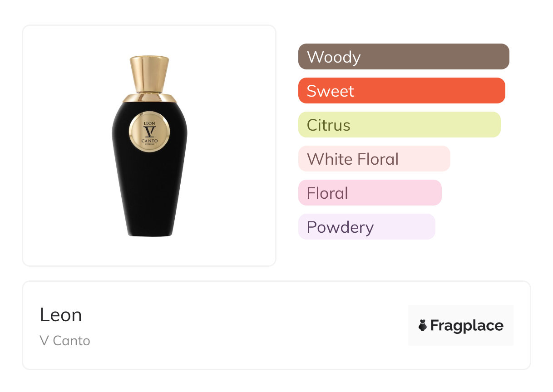The image size is (553, 392).
Task: Click the large V on the gold medallion
Action: 149,132
